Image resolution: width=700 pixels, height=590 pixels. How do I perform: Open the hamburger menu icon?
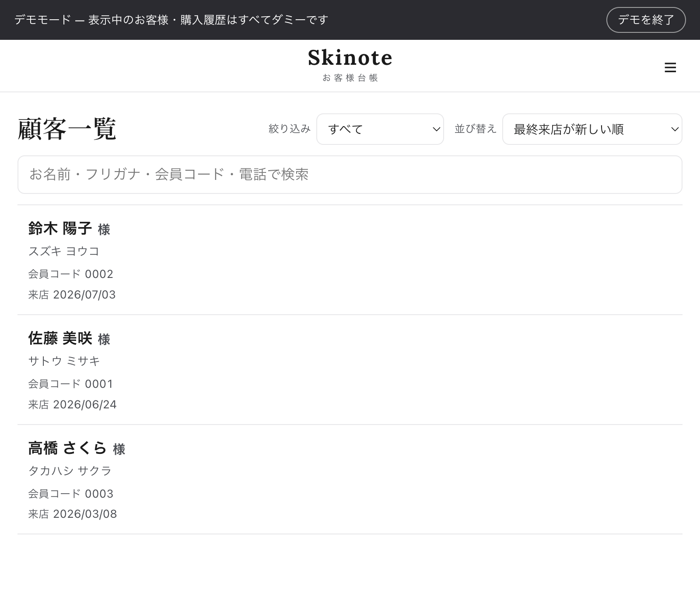point(670,67)
